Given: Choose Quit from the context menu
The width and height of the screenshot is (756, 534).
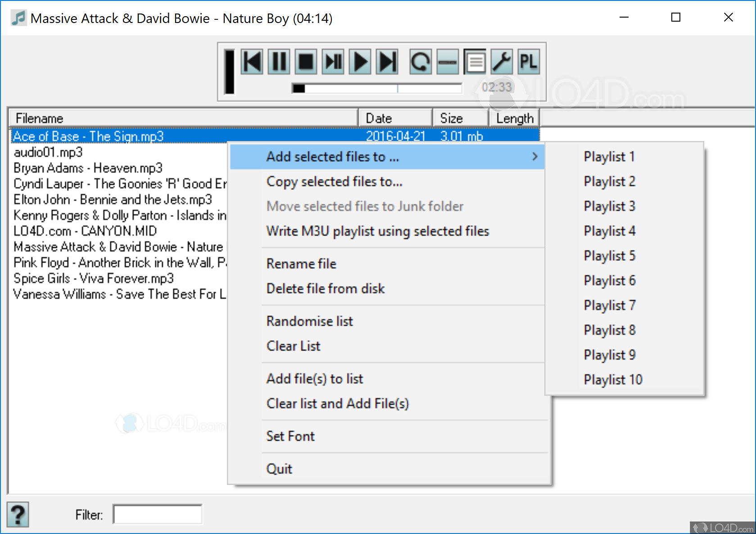Looking at the screenshot, I should (x=389, y=469).
